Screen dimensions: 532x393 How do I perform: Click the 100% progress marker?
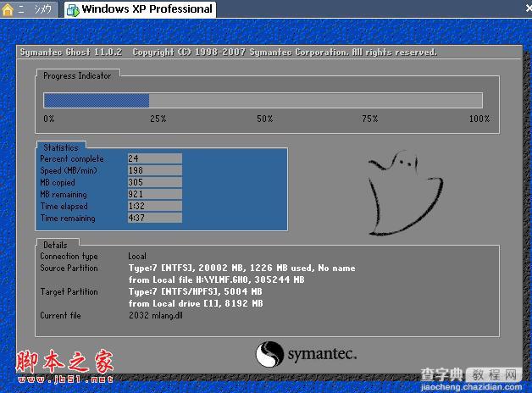479,119
